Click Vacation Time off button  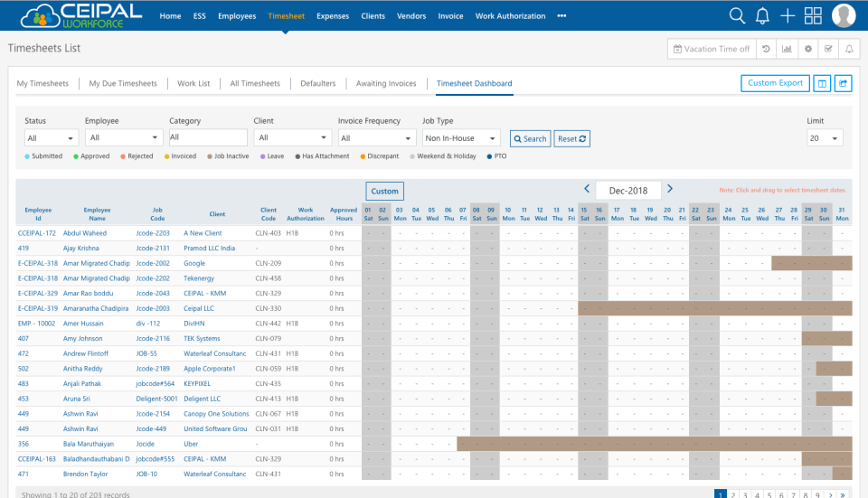click(x=712, y=49)
